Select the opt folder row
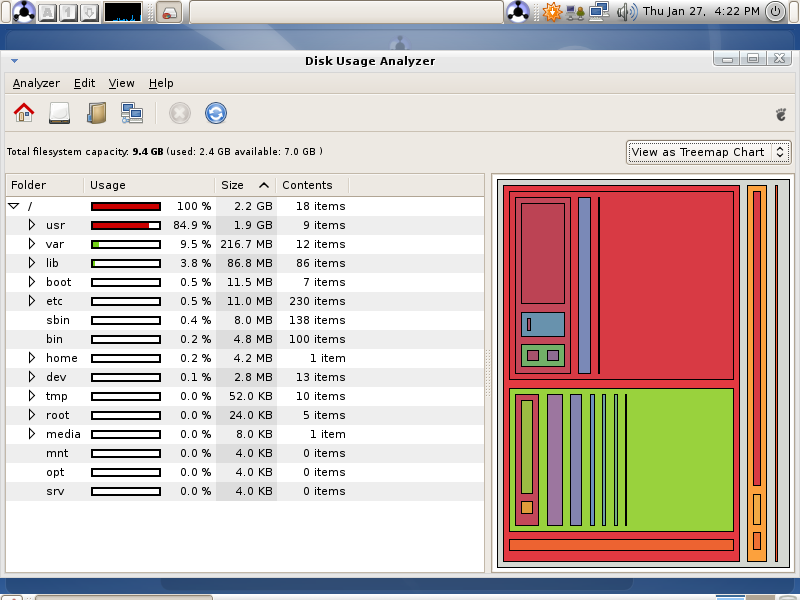This screenshot has width=800, height=600. click(x=245, y=472)
